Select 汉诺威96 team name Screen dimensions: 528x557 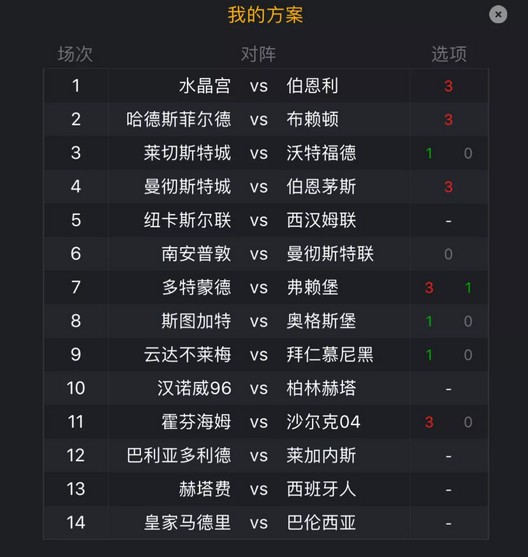(x=194, y=388)
